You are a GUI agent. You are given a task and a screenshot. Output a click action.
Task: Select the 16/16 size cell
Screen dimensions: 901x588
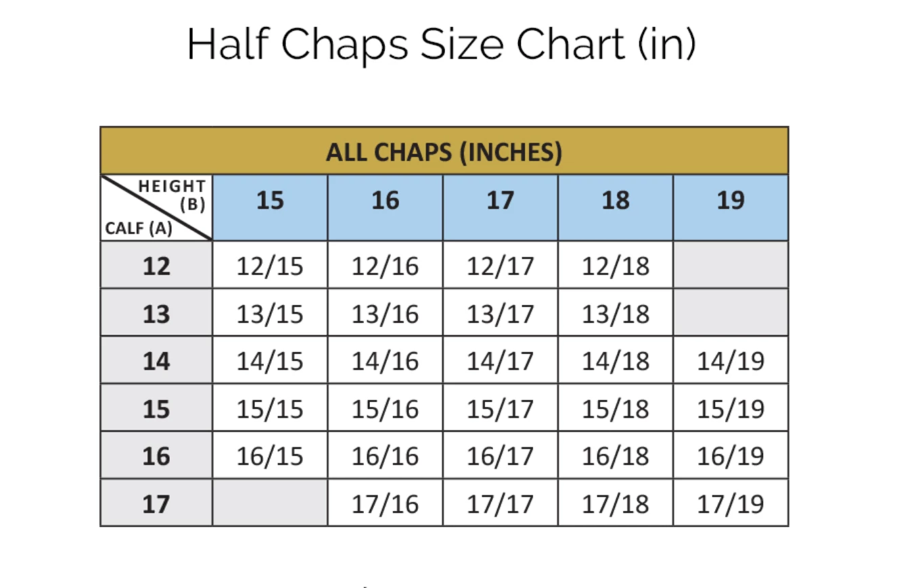click(x=385, y=456)
